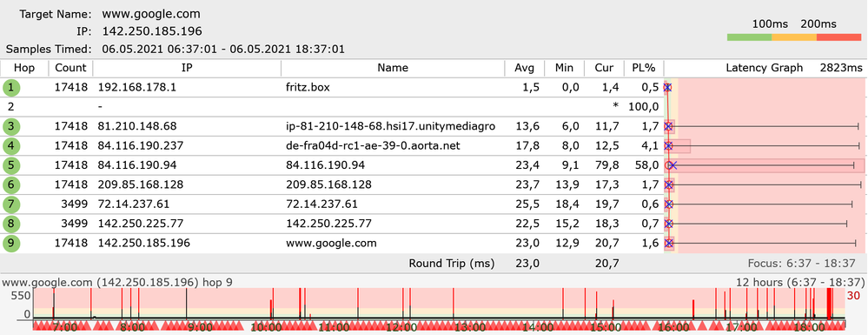This screenshot has width=868, height=335.
Task: Sort by the Avg column header
Action: (524, 68)
